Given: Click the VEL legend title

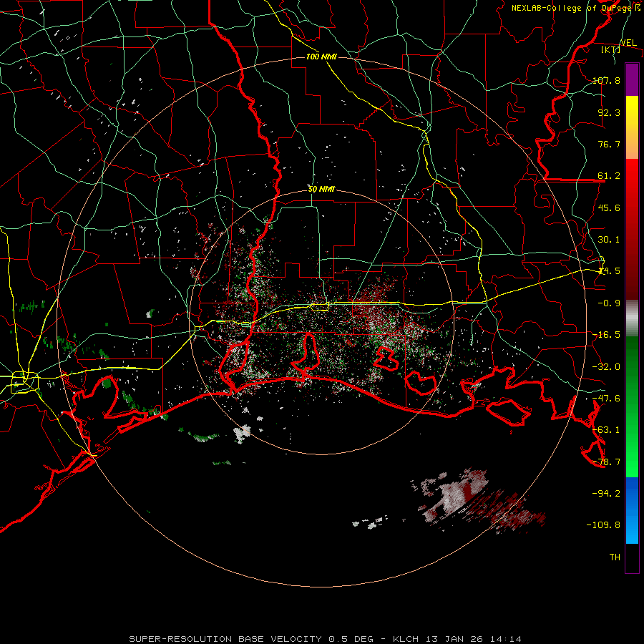Looking at the screenshot, I should tap(628, 43).
